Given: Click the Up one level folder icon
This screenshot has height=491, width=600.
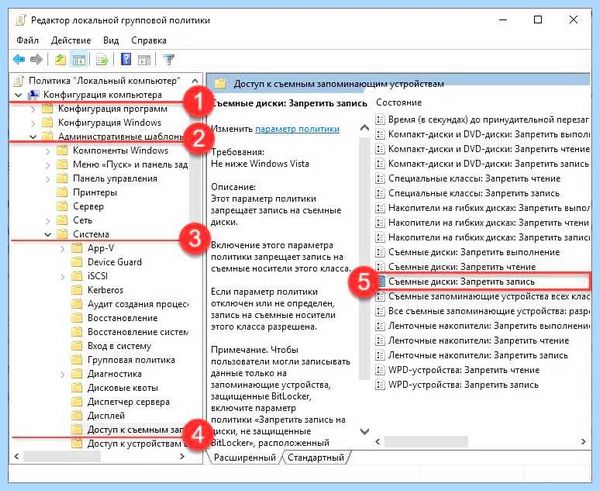Looking at the screenshot, I should (60, 59).
